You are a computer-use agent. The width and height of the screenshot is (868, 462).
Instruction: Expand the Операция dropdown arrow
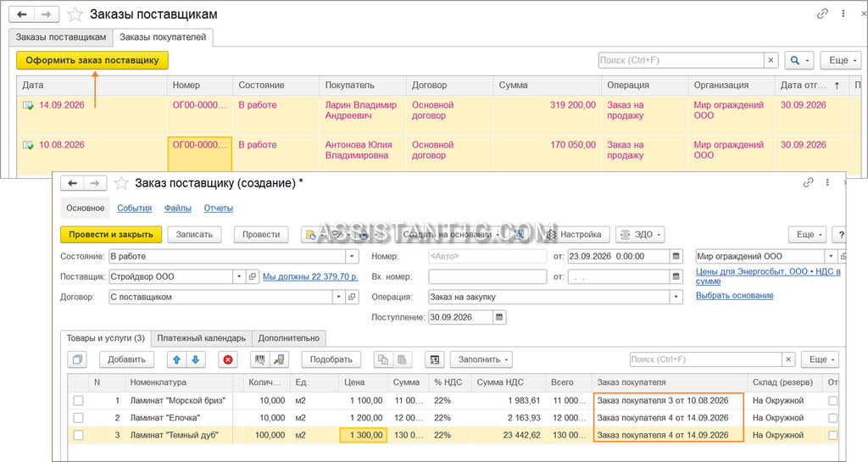pos(676,297)
